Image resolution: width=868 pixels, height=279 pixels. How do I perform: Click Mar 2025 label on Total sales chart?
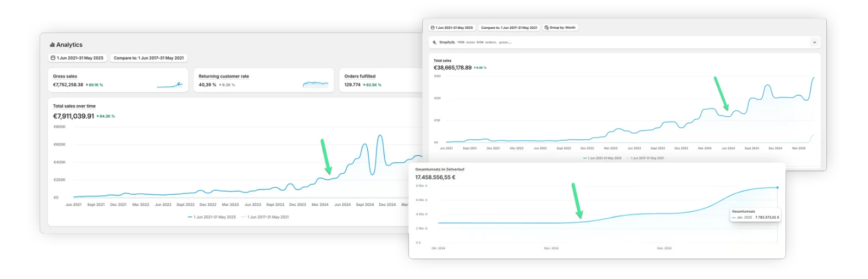799,148
